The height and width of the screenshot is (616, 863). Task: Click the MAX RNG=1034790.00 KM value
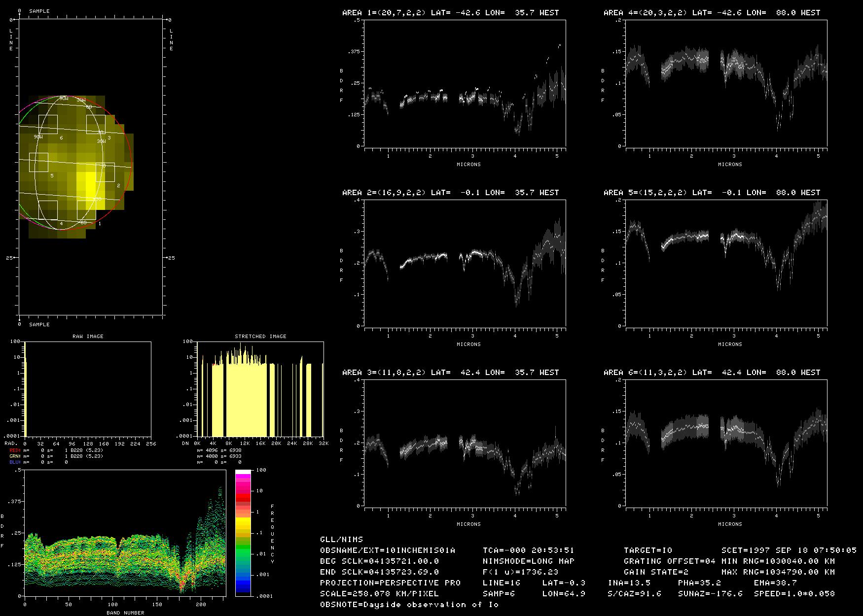click(778, 572)
